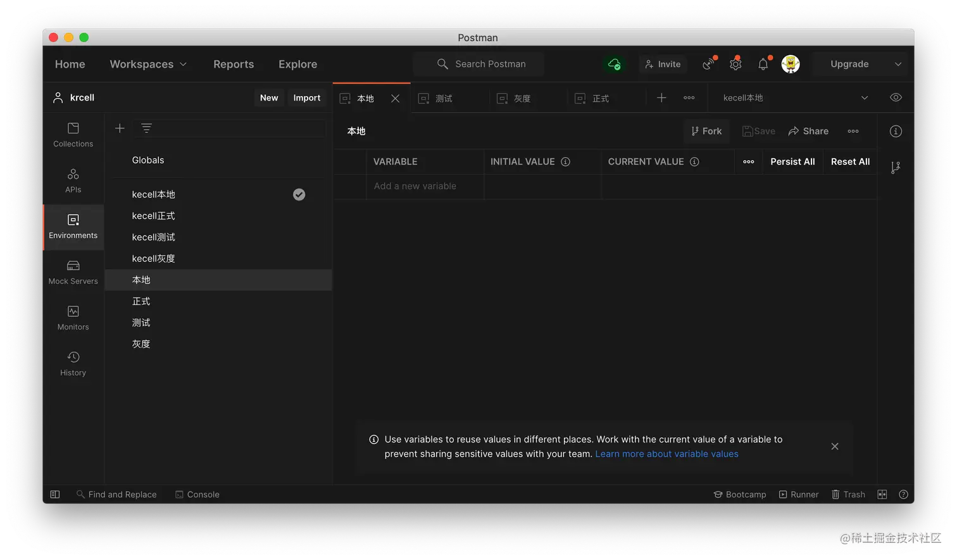The width and height of the screenshot is (957, 560).
Task: Close the 本地 tab
Action: pyautogui.click(x=395, y=98)
